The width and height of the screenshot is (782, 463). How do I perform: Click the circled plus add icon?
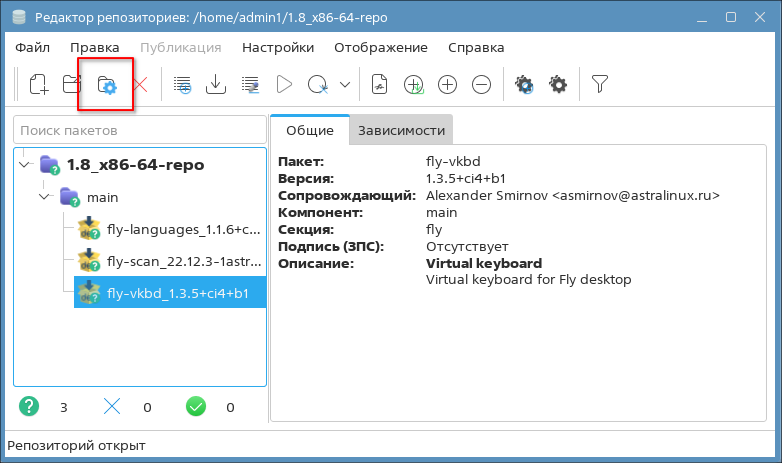pos(447,85)
